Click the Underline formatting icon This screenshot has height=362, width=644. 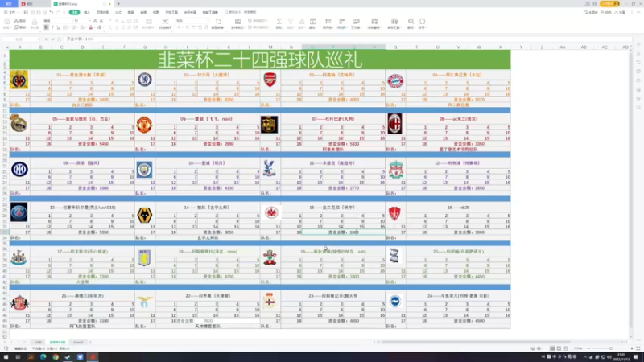[x=58, y=27]
